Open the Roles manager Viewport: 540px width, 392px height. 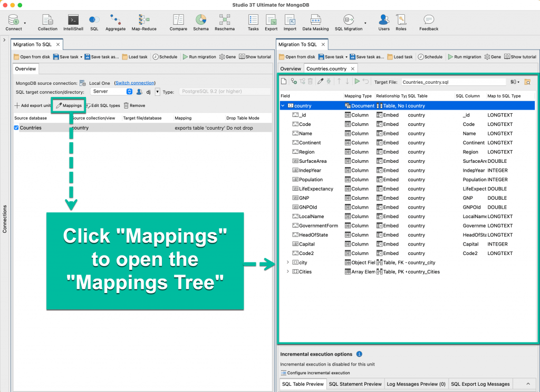[401, 22]
